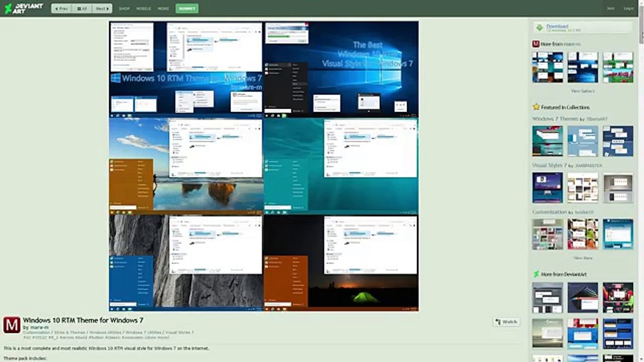
Task: Open second thumbnail in second DeviantArt row
Action: coord(583,334)
